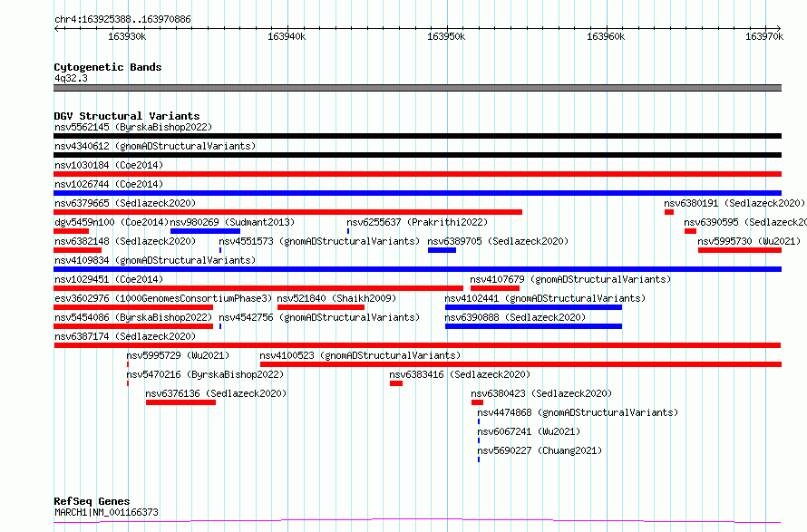
Task: Open nsv6376136 (Sedlazeck2020) label
Action: 216,393
